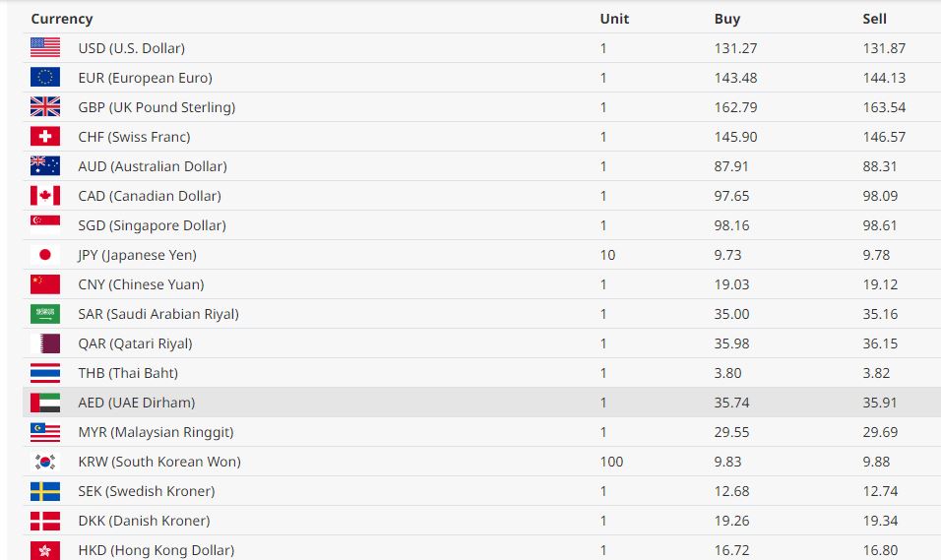Click the South Korean flag icon
The image size is (941, 560).
pos(45,461)
